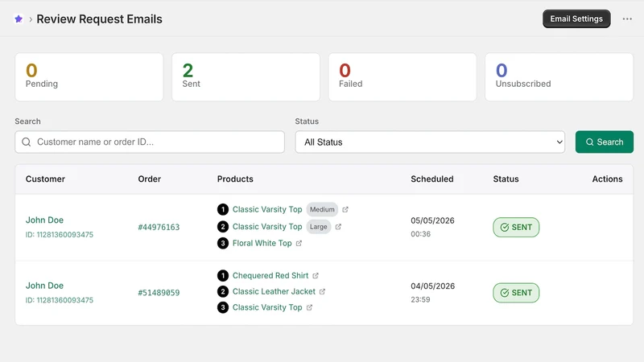Click the scheduled date 05/05/2026
644x362 pixels.
click(x=432, y=220)
